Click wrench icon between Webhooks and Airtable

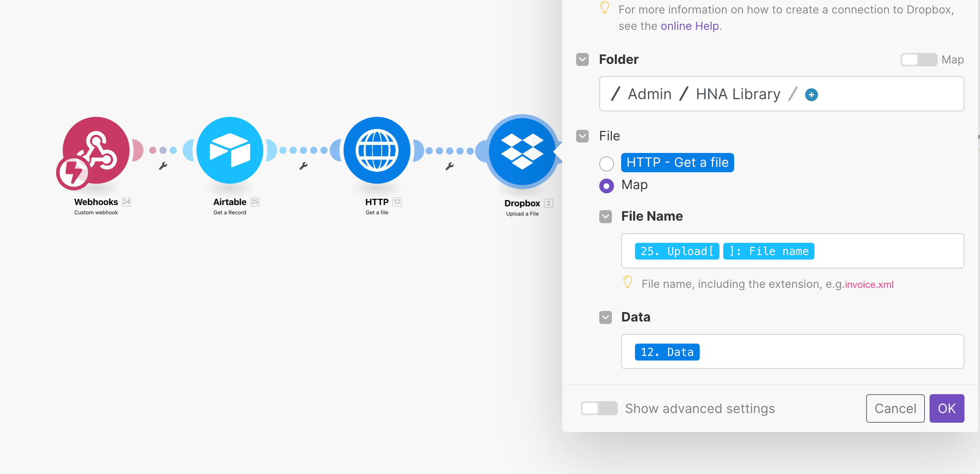163,166
